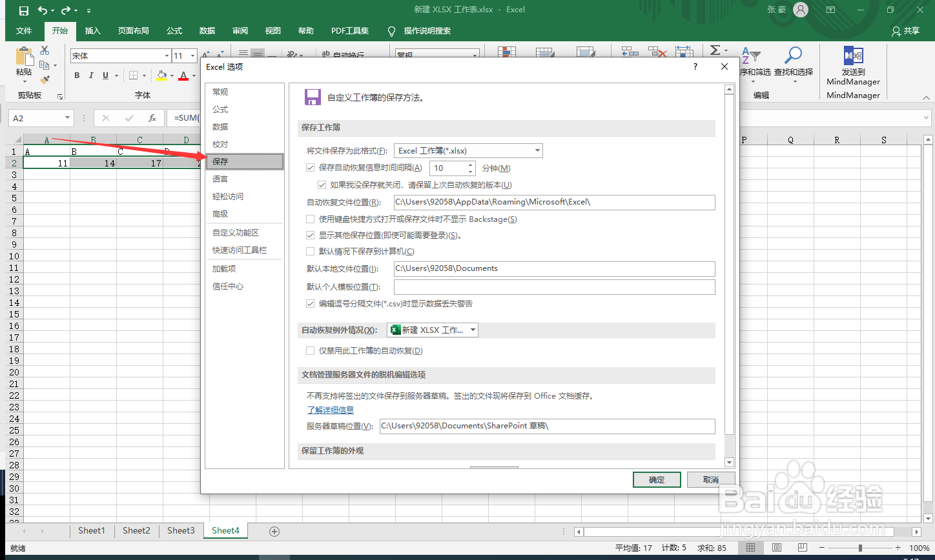Open the File tab
Viewport: 935px width, 560px height.
[24, 31]
